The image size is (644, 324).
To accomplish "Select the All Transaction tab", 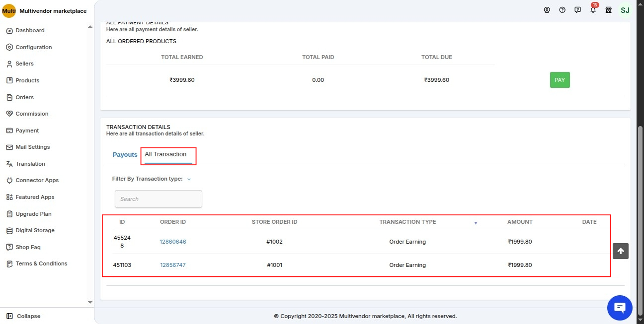I will click(x=165, y=154).
